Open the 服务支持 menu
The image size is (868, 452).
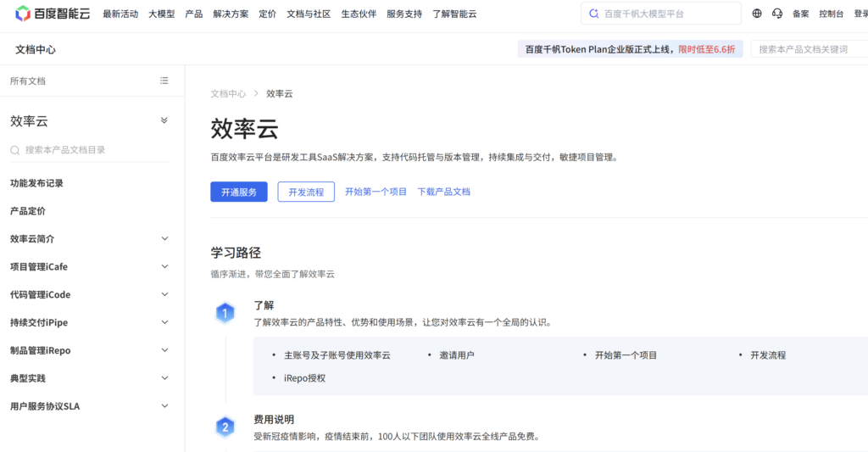(404, 14)
